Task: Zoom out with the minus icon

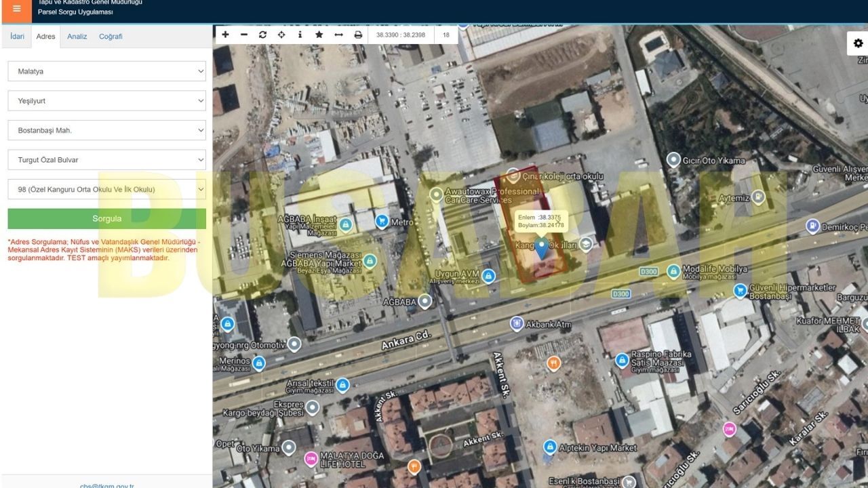Action: (x=244, y=35)
